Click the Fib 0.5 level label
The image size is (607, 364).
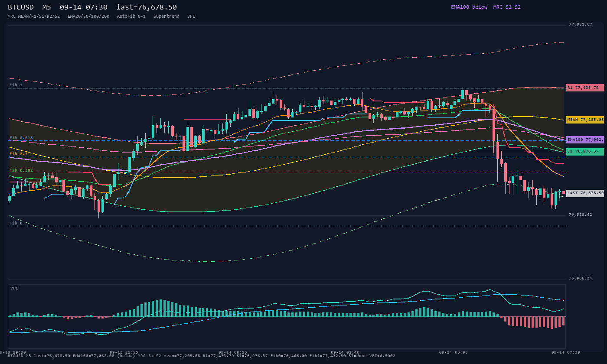(19, 154)
